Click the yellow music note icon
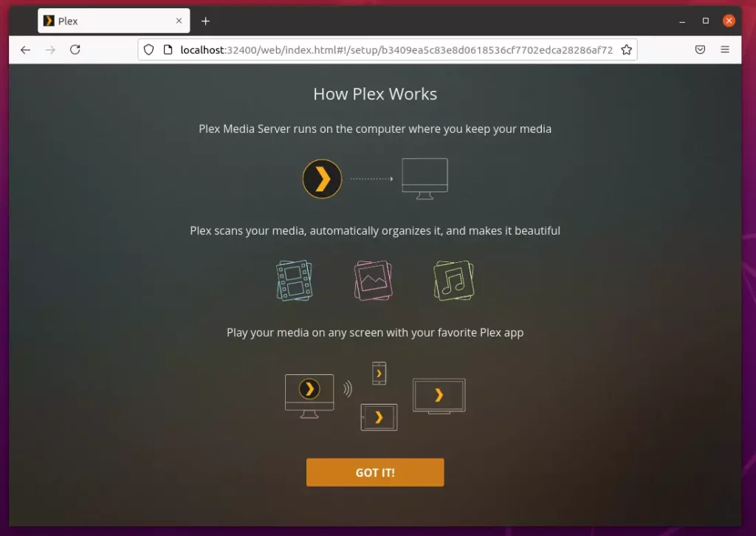 (454, 281)
